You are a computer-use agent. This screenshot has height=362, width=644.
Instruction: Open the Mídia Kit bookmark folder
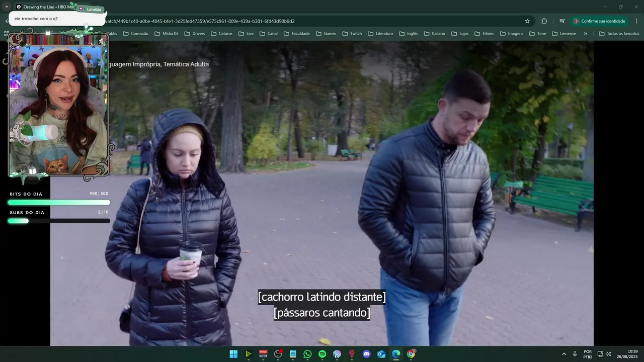click(x=166, y=34)
